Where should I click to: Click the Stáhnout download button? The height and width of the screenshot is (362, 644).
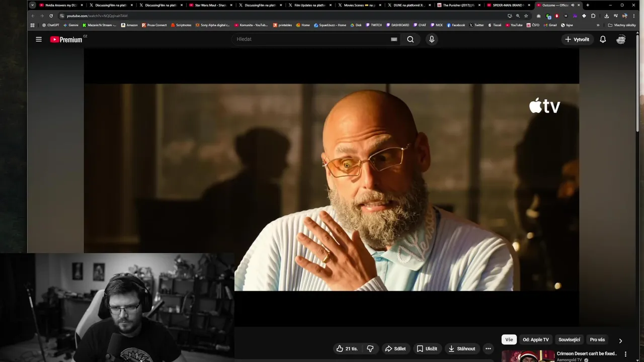pyautogui.click(x=462, y=348)
